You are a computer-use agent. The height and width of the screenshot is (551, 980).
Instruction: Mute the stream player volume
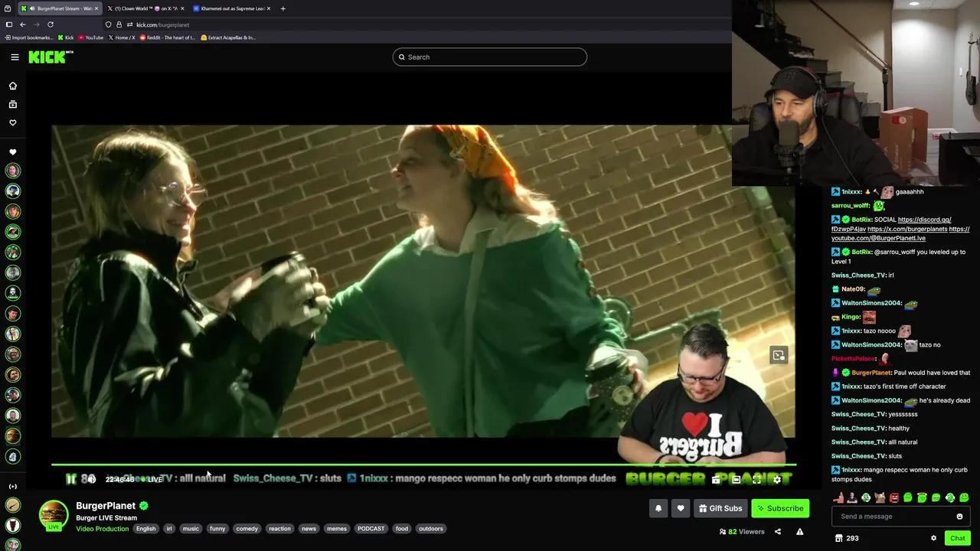[90, 479]
